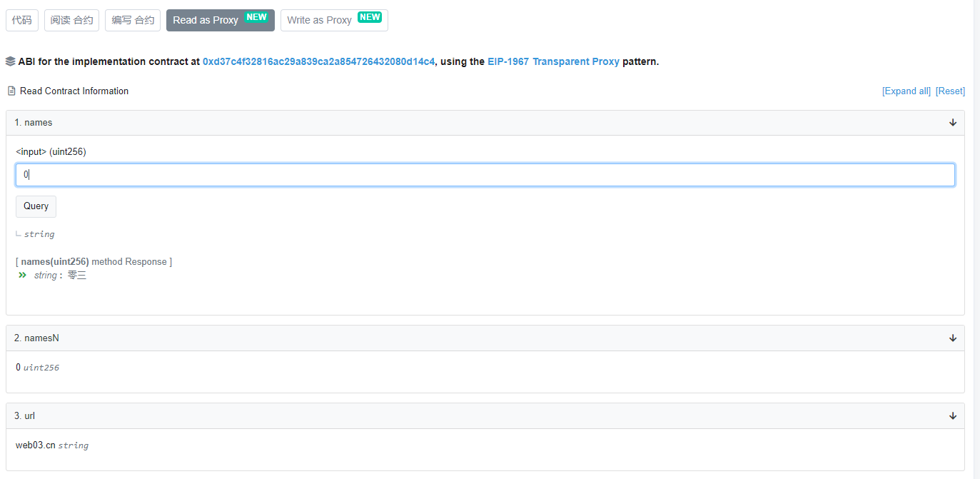
Task: Select the Read as Proxy tab
Action: click(x=221, y=20)
